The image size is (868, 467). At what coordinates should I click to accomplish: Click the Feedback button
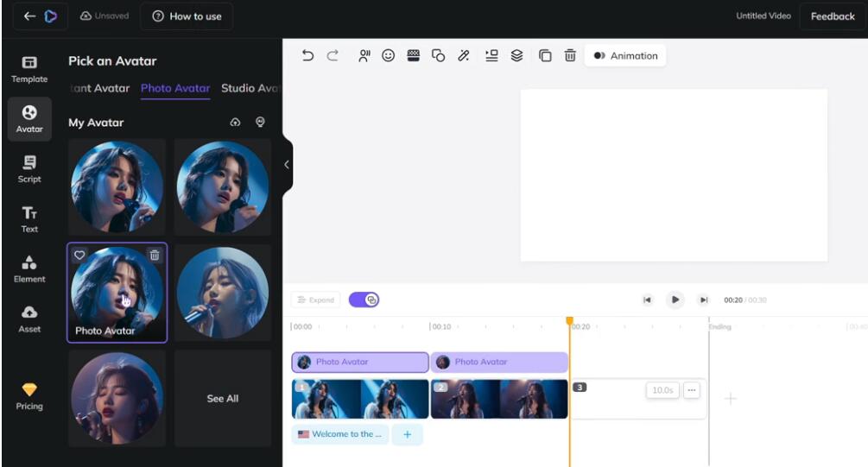(832, 16)
